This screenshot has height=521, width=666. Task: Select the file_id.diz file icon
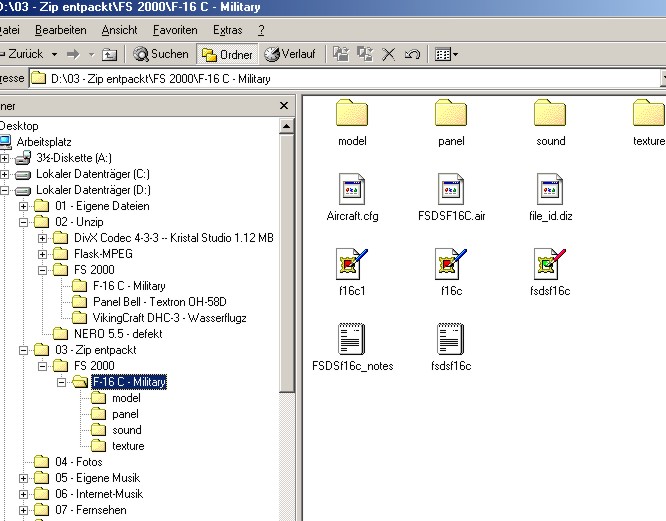pos(550,189)
